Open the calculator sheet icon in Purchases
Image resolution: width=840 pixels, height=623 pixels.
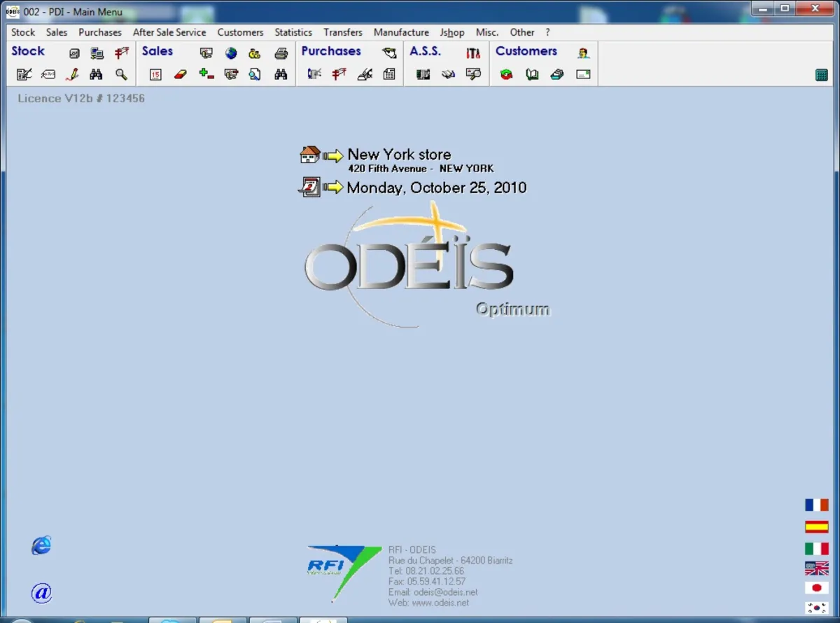click(x=389, y=74)
